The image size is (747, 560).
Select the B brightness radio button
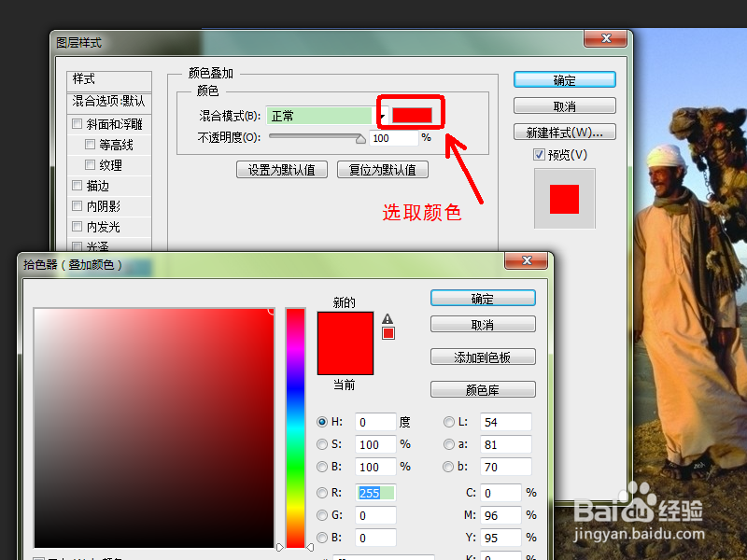[322, 467]
